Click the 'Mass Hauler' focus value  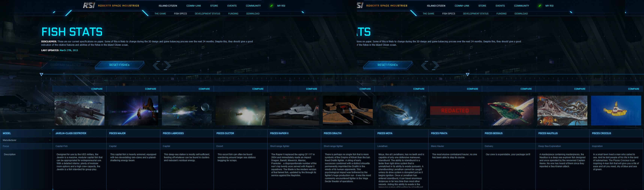tap(438, 146)
